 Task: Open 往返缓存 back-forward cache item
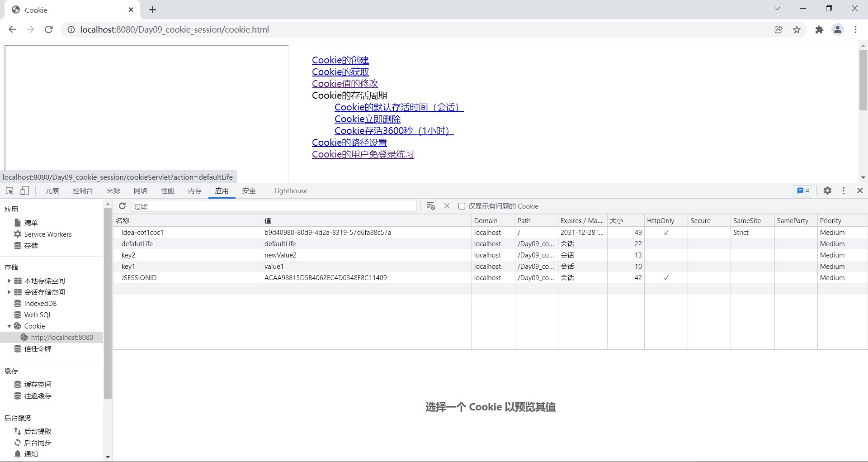pos(38,395)
